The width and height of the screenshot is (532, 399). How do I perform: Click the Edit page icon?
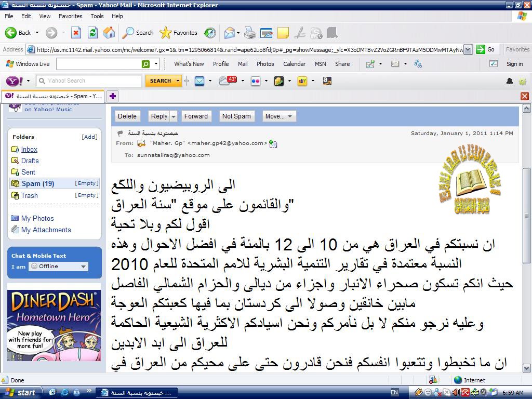tap(267, 33)
